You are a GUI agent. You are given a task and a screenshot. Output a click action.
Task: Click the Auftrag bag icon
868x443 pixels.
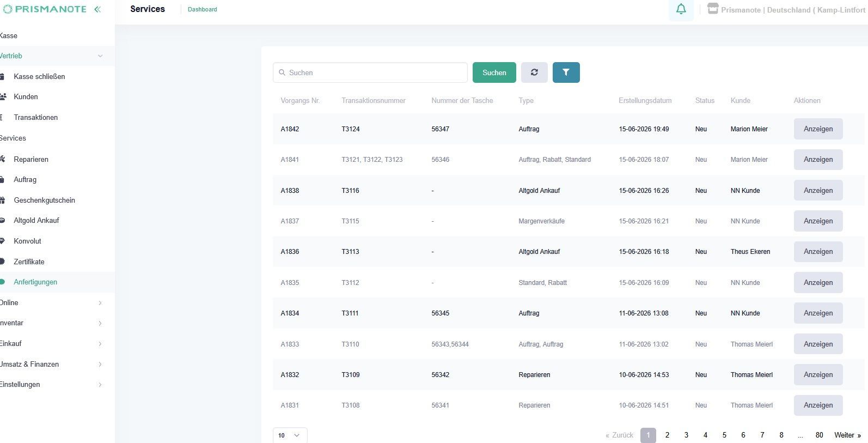pyautogui.click(x=3, y=180)
